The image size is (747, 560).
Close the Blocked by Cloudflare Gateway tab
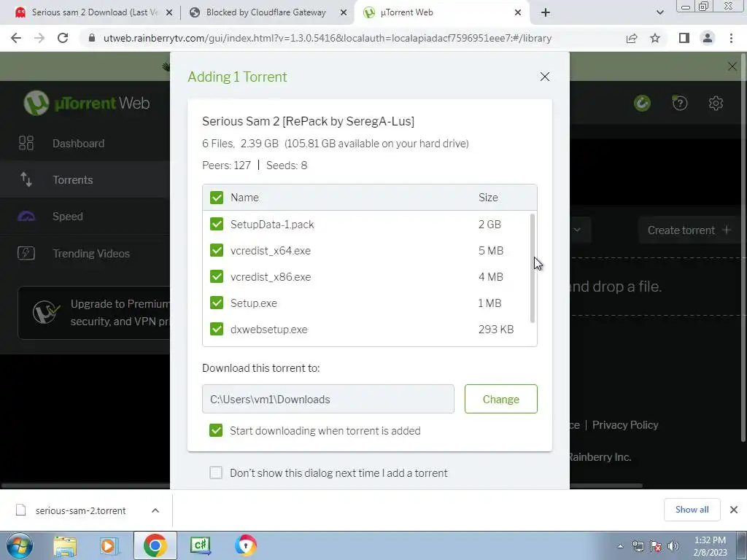coord(344,13)
